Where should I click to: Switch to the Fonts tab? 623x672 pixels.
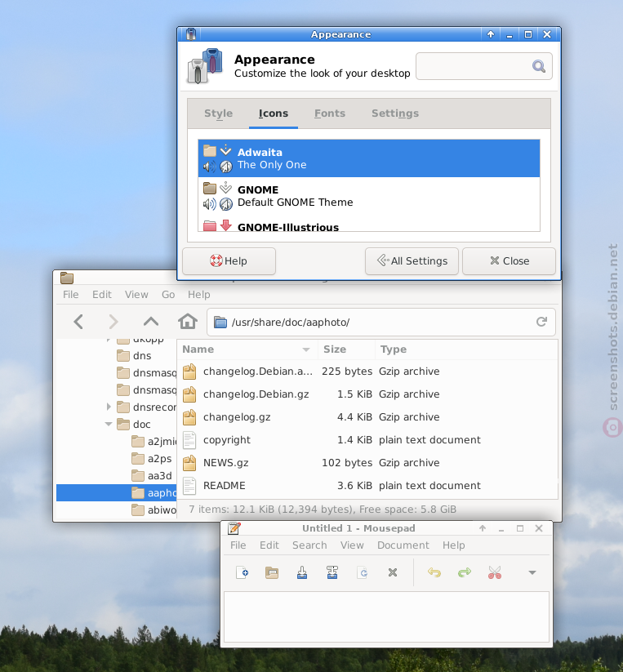330,113
